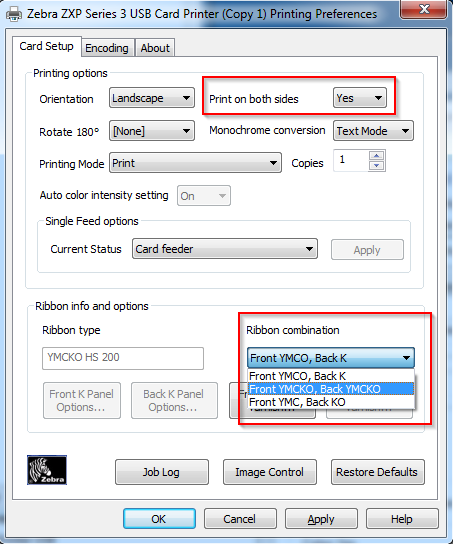This screenshot has width=453, height=544.
Task: Increase the Copies value with up arrow
Action: tap(377, 155)
